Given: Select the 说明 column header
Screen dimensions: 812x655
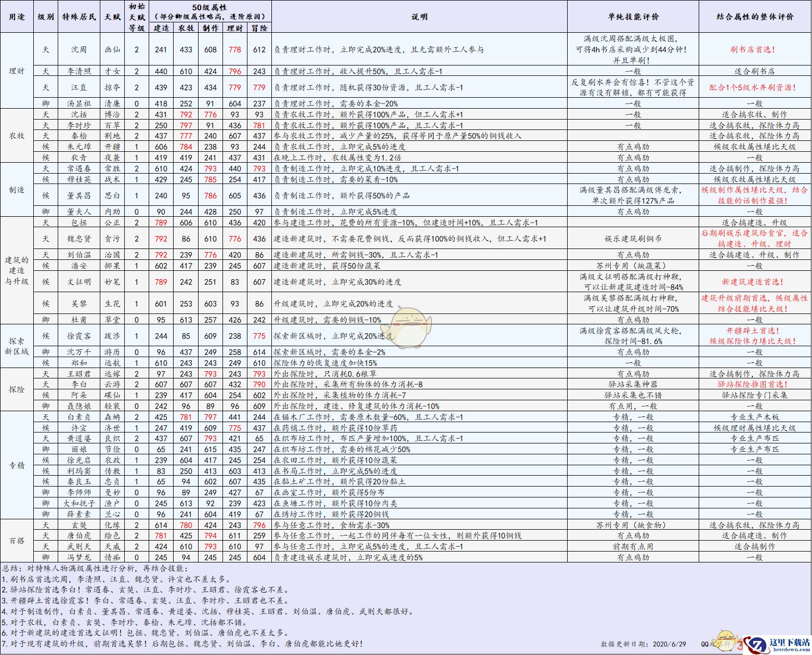Looking at the screenshot, I should (x=419, y=17).
